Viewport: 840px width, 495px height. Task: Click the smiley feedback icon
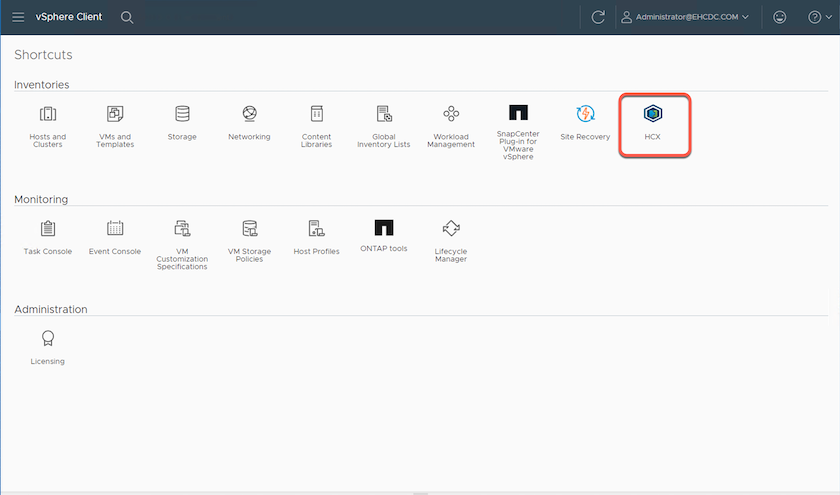pos(779,17)
